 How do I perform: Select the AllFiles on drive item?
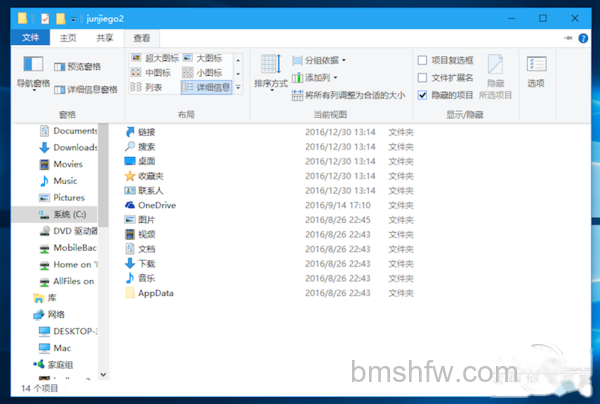(68, 282)
